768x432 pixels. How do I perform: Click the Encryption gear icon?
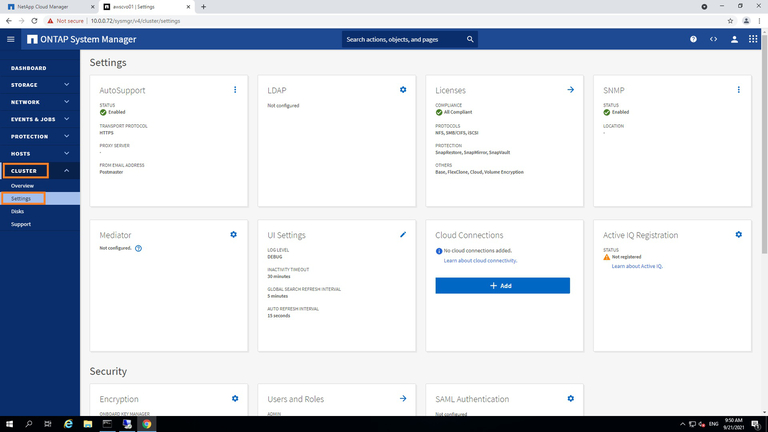click(234, 398)
